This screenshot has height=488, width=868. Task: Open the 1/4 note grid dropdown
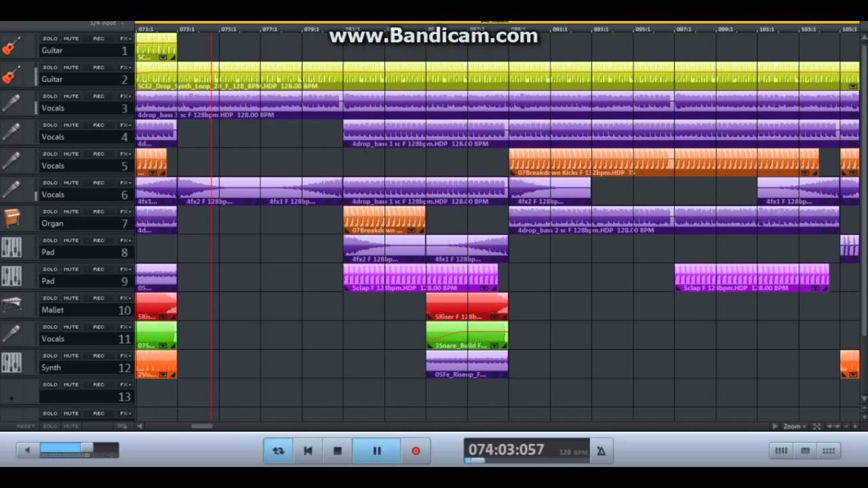pos(106,23)
